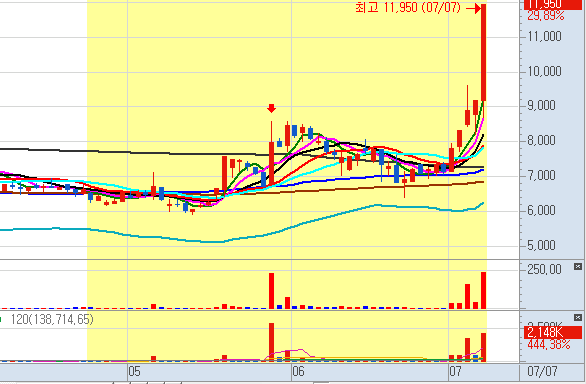Select the 6,000 price axis label
586x384 pixels.
point(541,210)
